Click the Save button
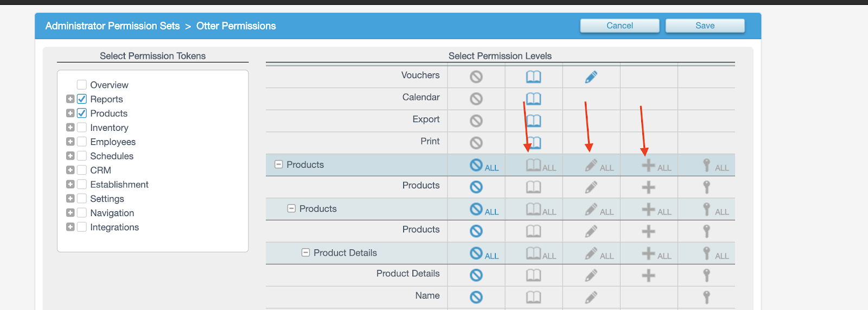Image resolution: width=868 pixels, height=310 pixels. (705, 26)
